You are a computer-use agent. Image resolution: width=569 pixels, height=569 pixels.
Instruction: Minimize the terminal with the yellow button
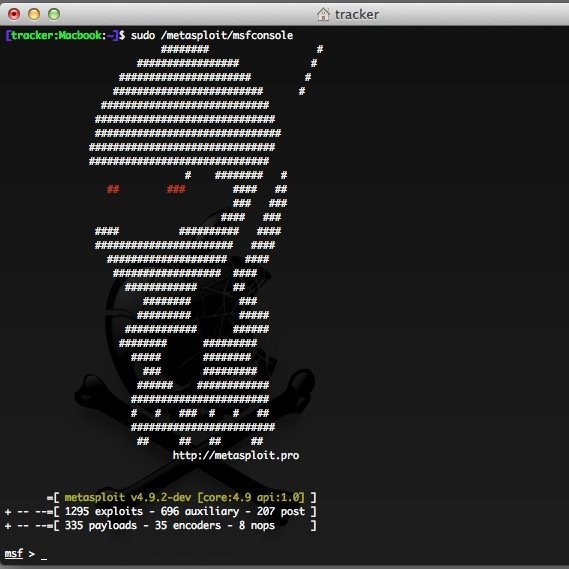(x=34, y=14)
